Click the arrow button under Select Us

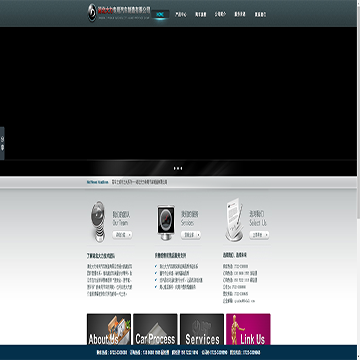click(x=259, y=235)
